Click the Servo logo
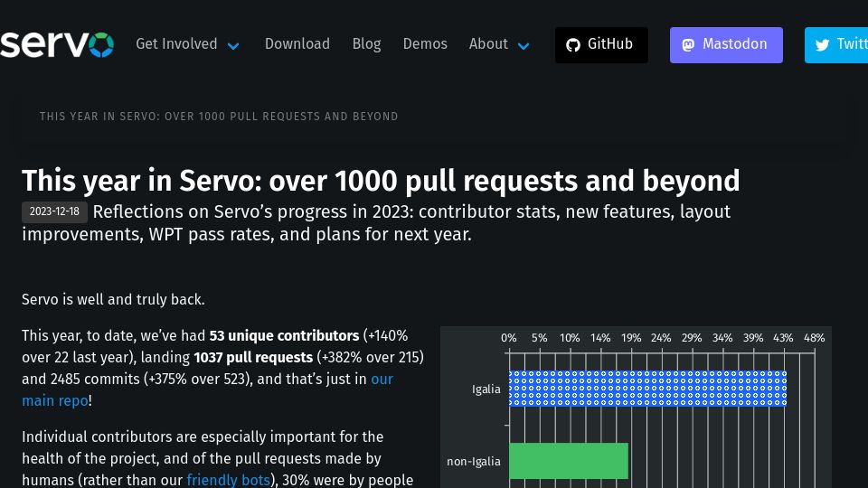The height and width of the screenshot is (488, 868). (56, 45)
